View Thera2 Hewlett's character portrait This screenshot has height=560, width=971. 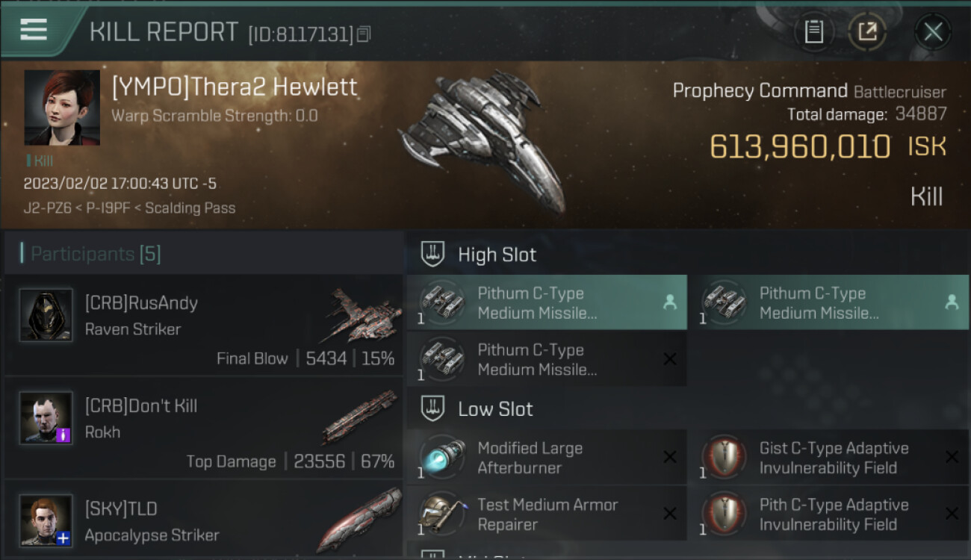click(62, 108)
